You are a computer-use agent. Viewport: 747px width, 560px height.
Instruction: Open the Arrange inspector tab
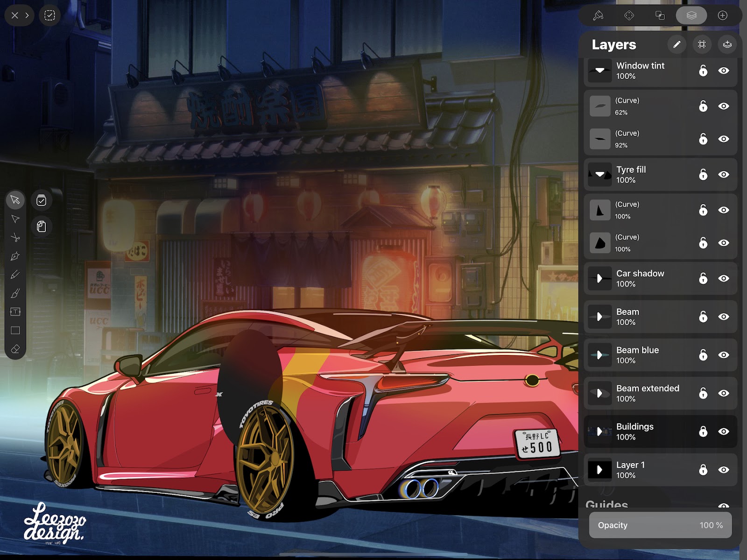(x=629, y=15)
